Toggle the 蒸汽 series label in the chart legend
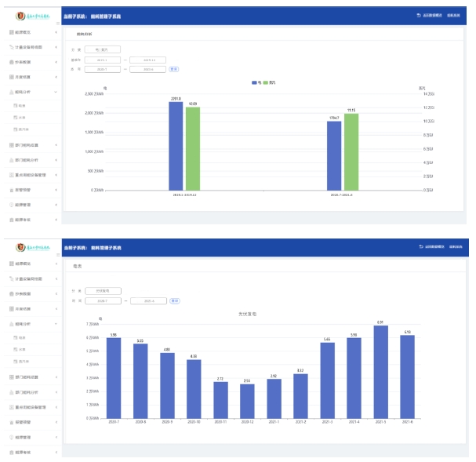Viewport: 476px width, 462px height. pos(272,82)
